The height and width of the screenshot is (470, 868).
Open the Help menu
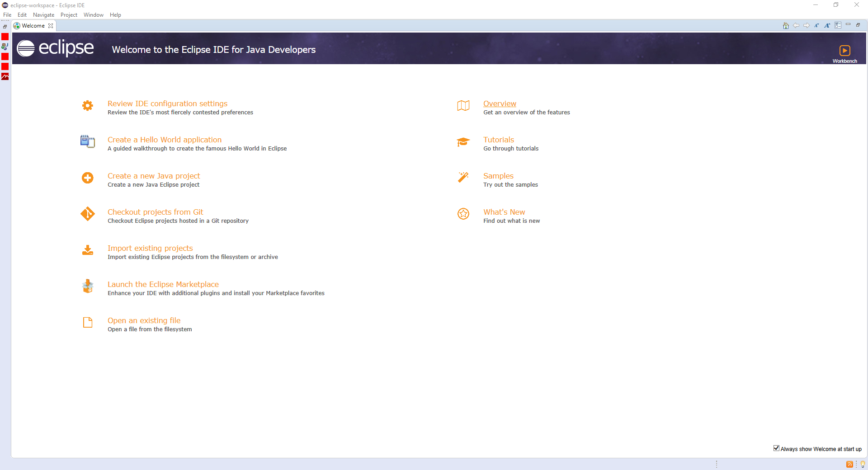[x=115, y=15]
